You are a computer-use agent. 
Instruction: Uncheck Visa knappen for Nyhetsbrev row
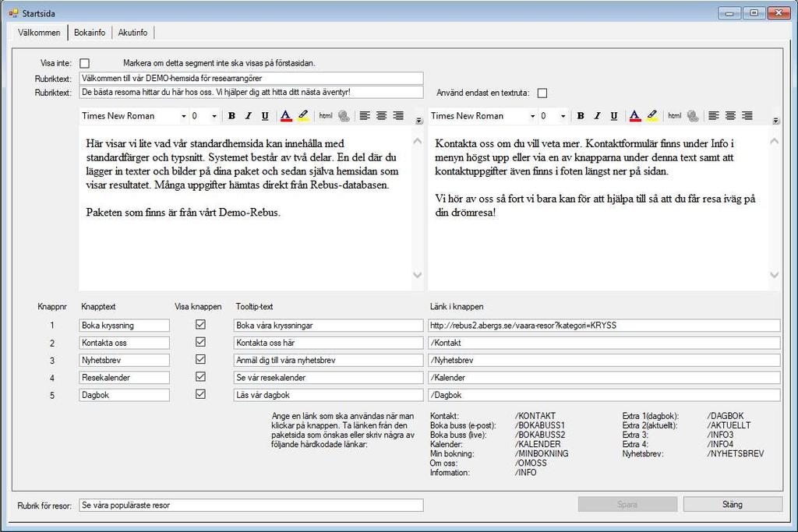click(200, 359)
